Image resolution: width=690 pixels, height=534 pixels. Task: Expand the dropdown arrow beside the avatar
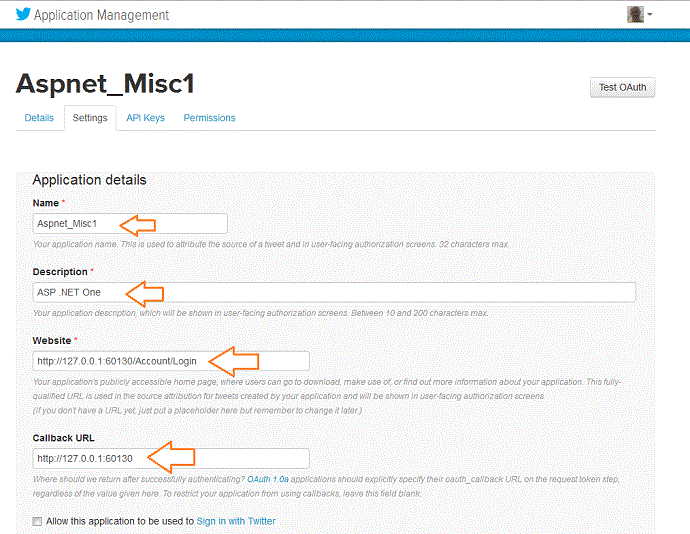pyautogui.click(x=650, y=15)
